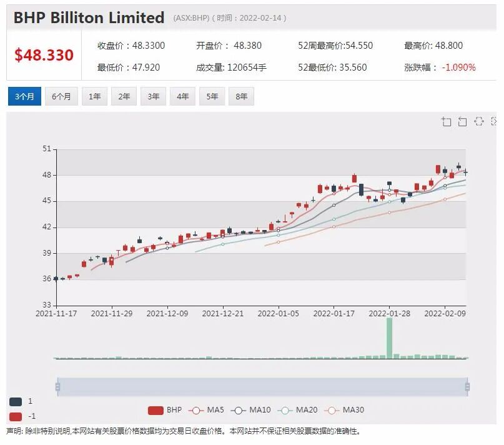Click the 52最低价: 35.560 value
Screen dimensions: 504x445
(332, 67)
